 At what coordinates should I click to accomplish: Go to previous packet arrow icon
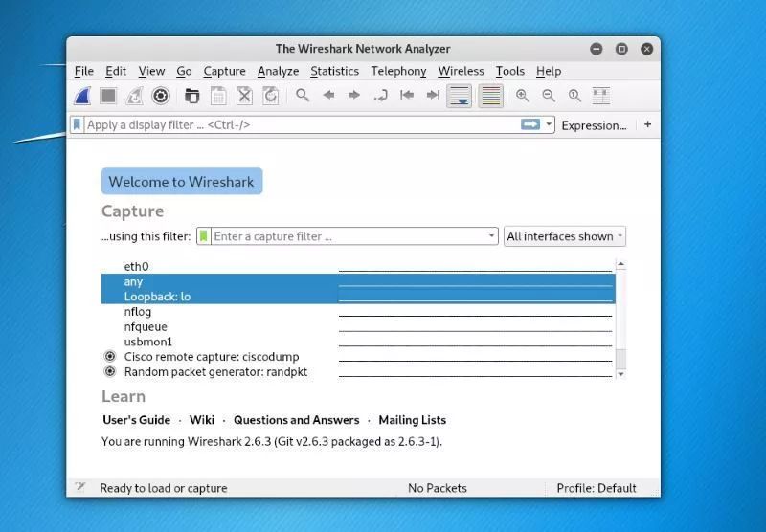328,95
